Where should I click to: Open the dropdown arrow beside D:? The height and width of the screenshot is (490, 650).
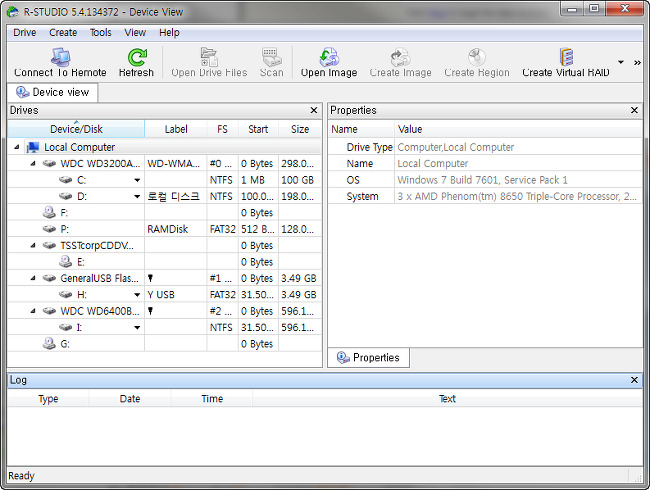click(137, 196)
